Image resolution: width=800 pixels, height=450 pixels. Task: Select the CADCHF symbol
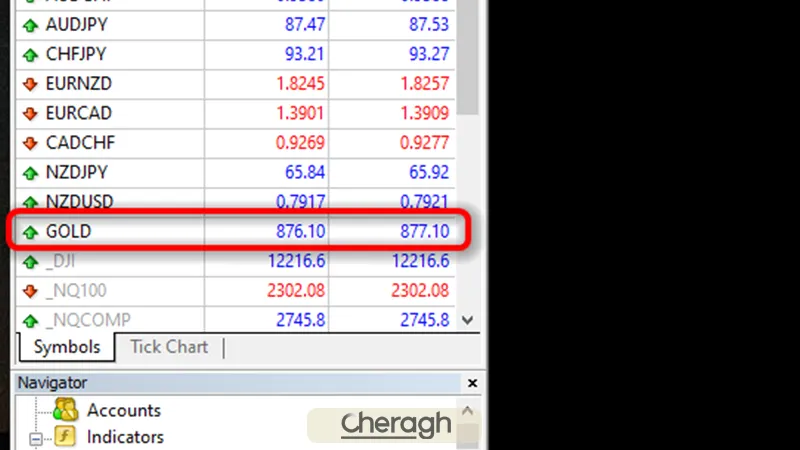pyautogui.click(x=80, y=143)
